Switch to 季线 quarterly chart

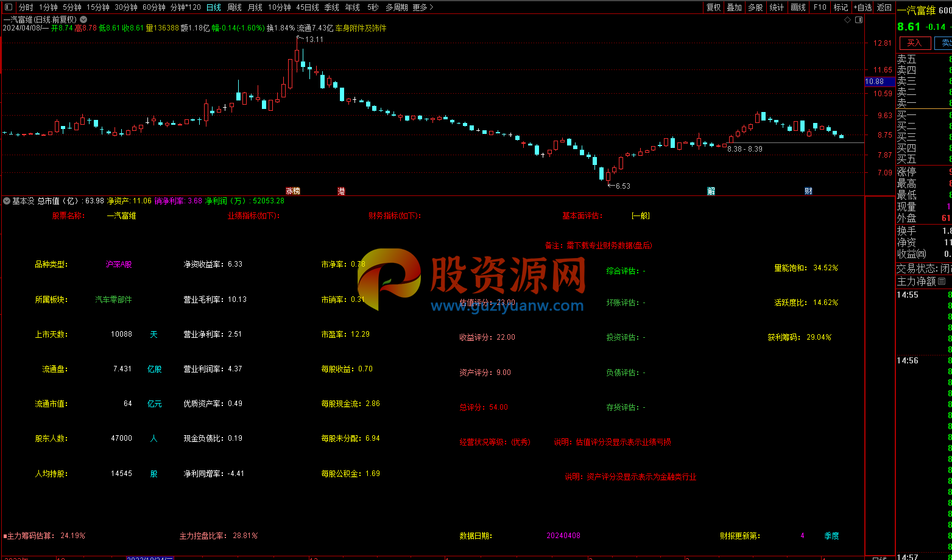tap(331, 7)
